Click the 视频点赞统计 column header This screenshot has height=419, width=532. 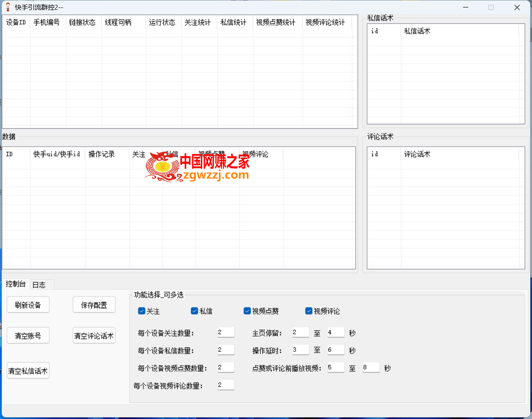tap(277, 22)
